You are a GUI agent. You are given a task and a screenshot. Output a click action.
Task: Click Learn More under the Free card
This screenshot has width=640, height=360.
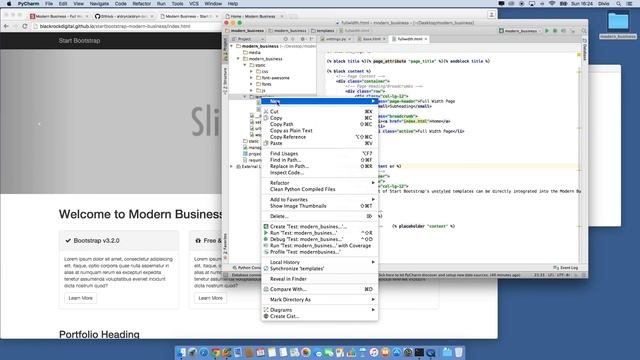(x=211, y=298)
